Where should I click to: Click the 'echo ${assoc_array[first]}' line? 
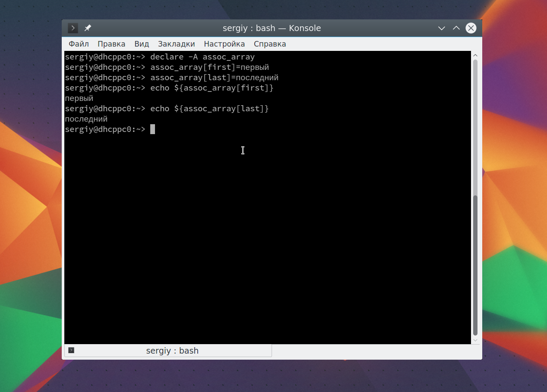(x=212, y=88)
